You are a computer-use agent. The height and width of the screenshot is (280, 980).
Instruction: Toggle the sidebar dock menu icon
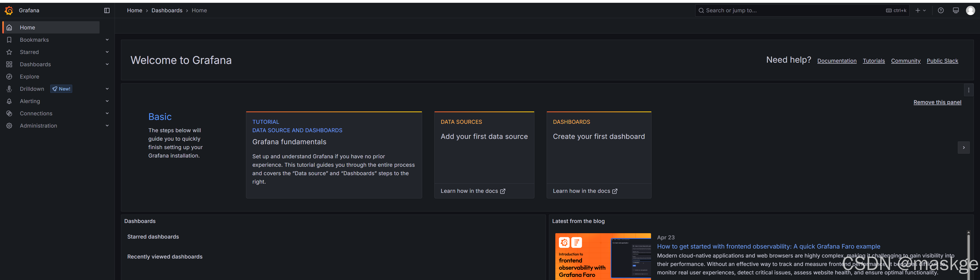point(107,10)
